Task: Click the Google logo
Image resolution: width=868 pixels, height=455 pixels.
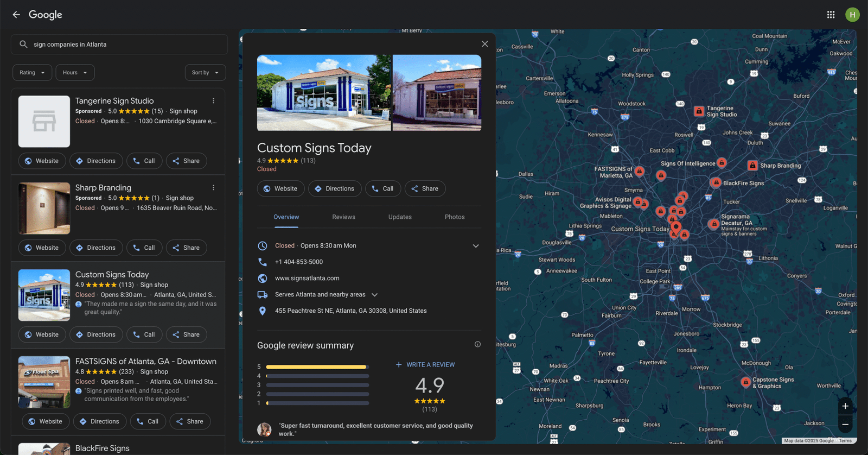Action: pos(46,15)
